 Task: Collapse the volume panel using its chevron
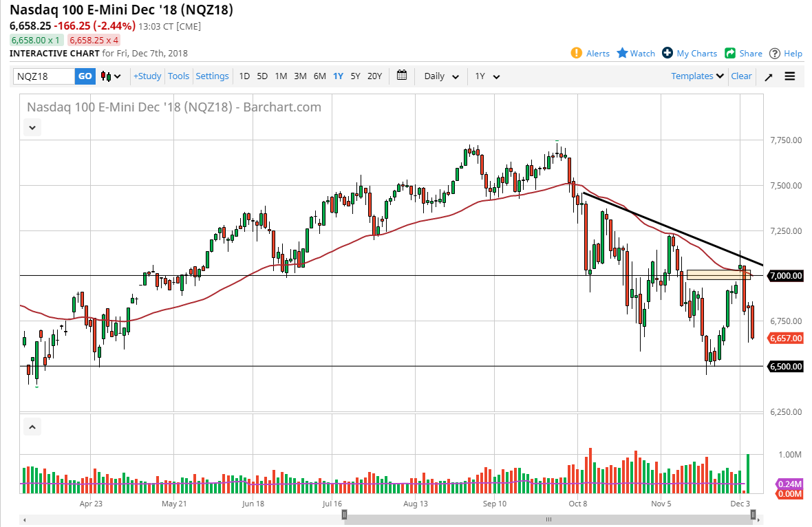(x=32, y=427)
